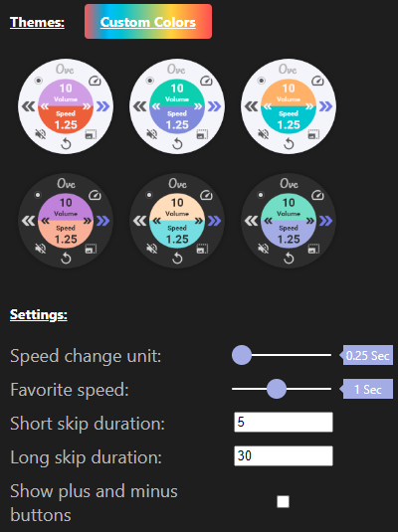Select the purple-orange light theme thumbnail

click(x=66, y=106)
